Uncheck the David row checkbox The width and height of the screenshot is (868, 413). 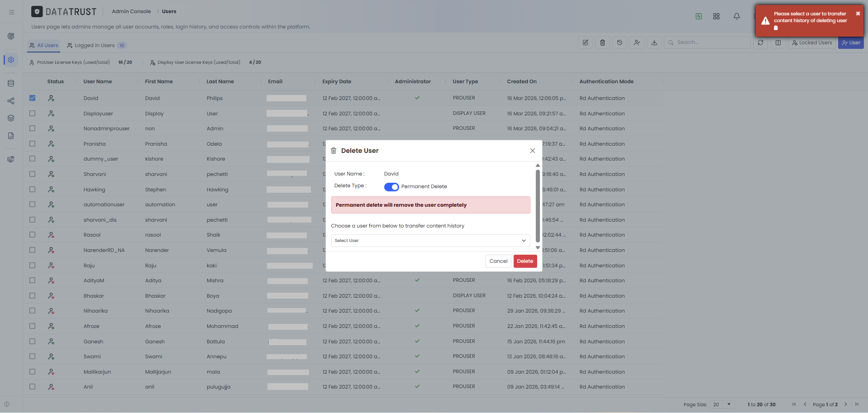[x=32, y=98]
